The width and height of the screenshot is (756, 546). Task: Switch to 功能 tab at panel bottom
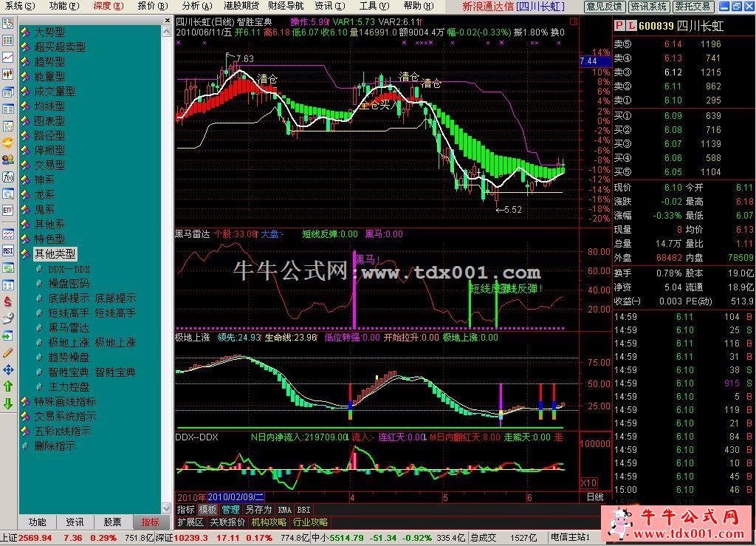click(37, 522)
